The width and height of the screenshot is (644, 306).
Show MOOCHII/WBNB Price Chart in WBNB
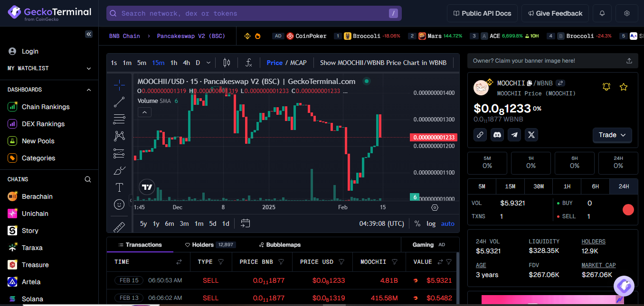click(383, 63)
